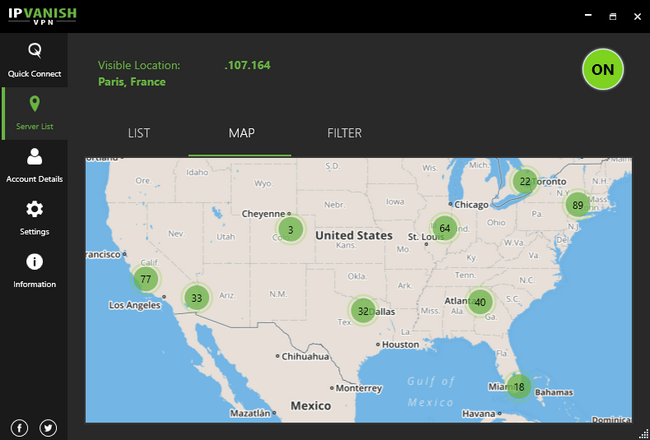Switch to the MAP tab
Screen dimensions: 650x440
tap(242, 133)
